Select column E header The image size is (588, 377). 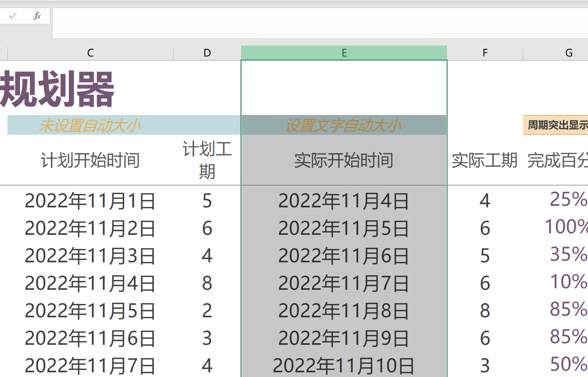344,53
